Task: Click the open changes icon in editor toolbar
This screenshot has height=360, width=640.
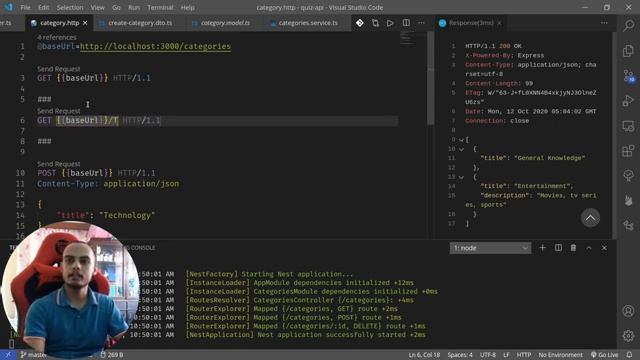Action: pos(375,23)
